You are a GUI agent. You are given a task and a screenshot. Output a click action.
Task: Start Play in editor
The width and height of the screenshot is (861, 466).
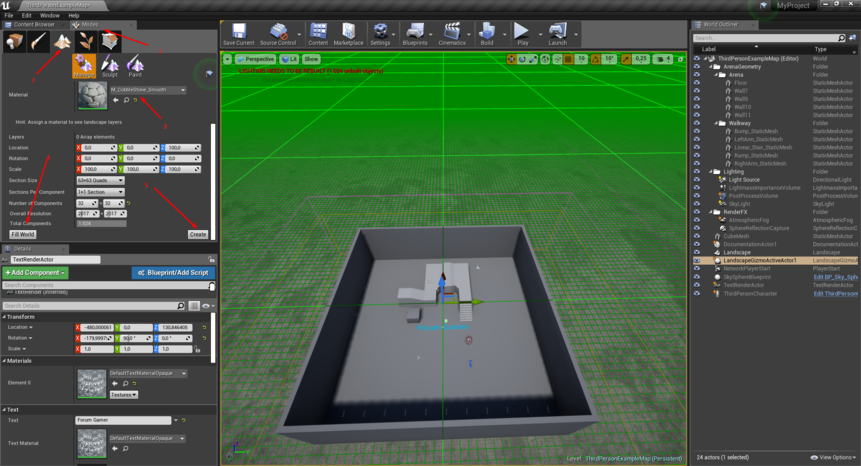pyautogui.click(x=522, y=34)
